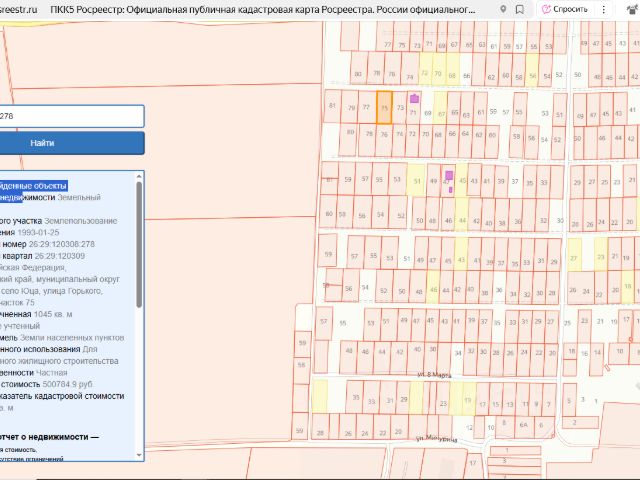Click the ownership value Частная
The width and height of the screenshot is (640, 480).
click(x=51, y=373)
